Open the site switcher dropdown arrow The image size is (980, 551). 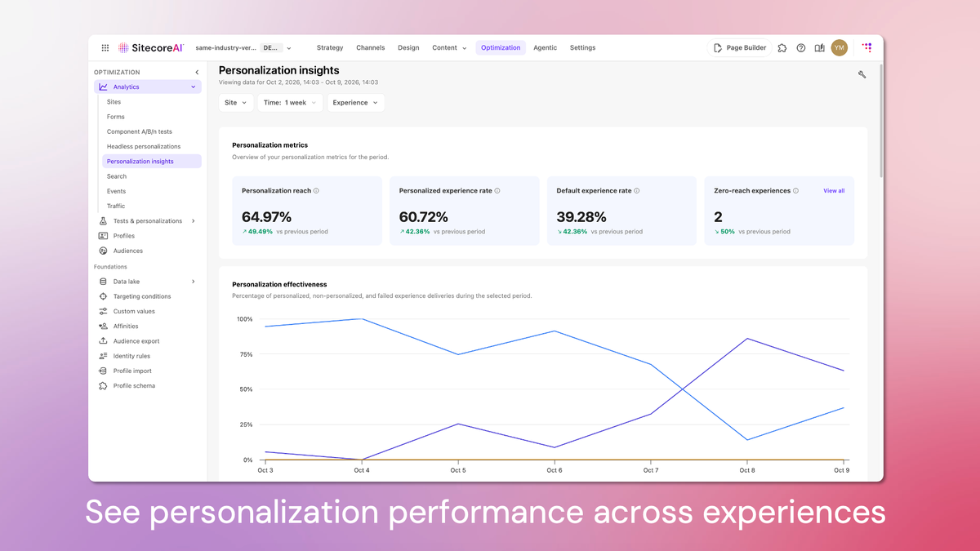pos(289,48)
